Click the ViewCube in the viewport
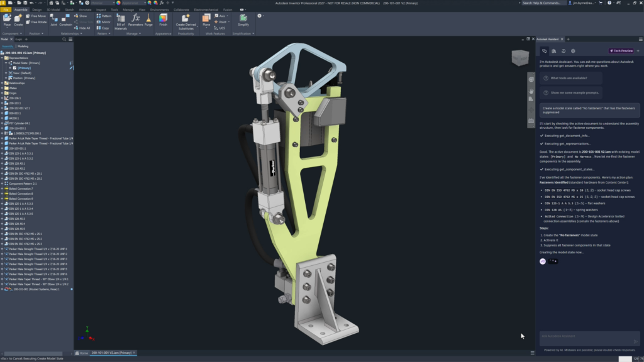The image size is (644, 362). pos(520,58)
